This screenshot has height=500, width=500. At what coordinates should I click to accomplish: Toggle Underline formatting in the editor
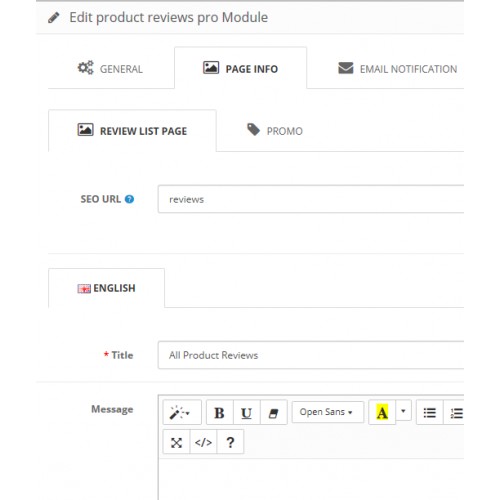pyautogui.click(x=247, y=413)
